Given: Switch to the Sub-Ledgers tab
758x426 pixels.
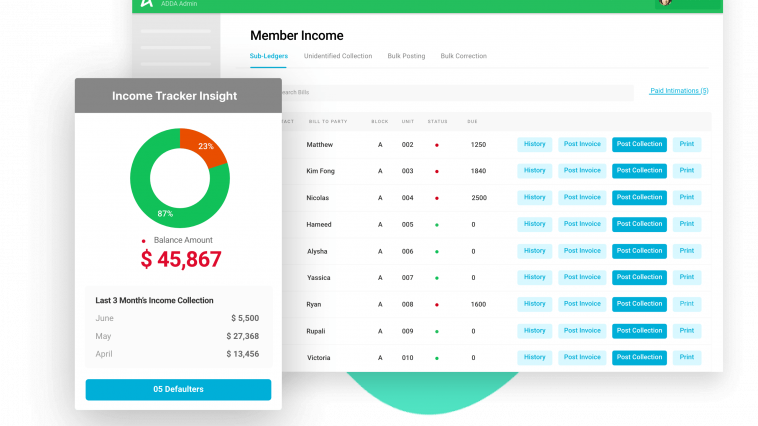Looking at the screenshot, I should point(269,56).
